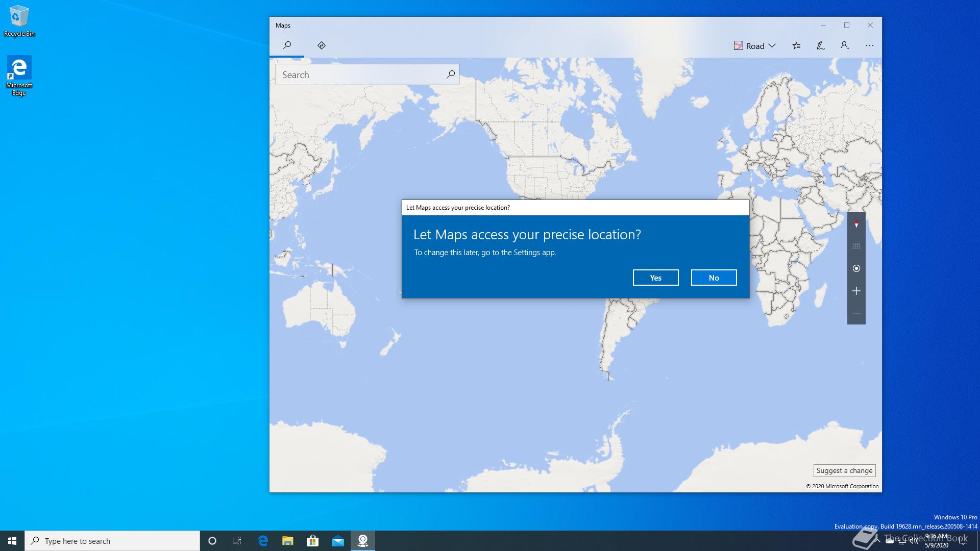Viewport: 980px width, 551px height.
Task: Focus the Maps Search input field
Action: pos(367,74)
